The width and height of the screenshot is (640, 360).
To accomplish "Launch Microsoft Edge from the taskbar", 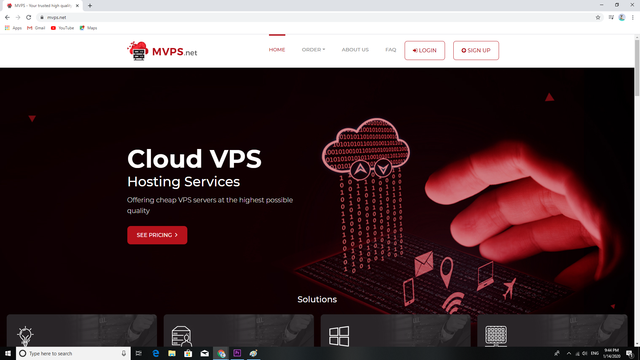I will click(156, 353).
